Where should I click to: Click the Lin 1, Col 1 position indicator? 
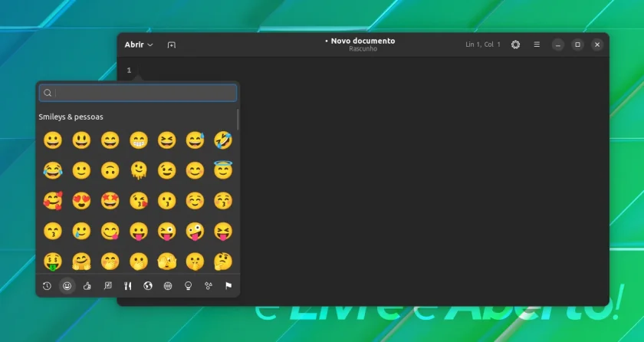coord(483,44)
